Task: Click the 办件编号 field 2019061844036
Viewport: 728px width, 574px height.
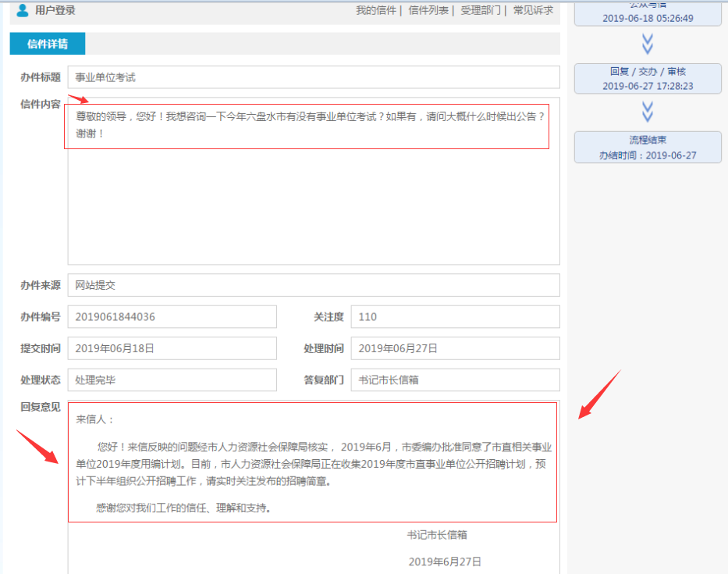Action: 172,317
